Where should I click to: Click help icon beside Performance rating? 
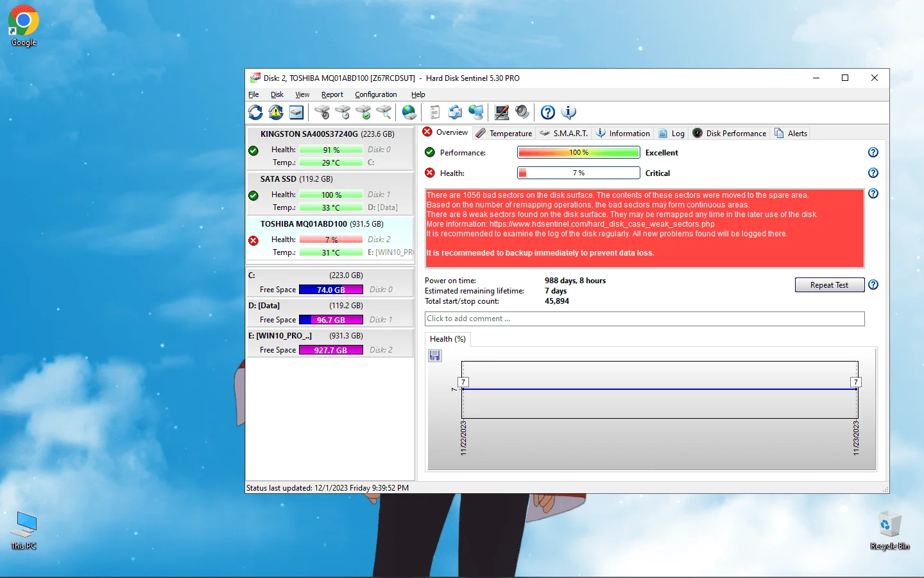(x=873, y=152)
